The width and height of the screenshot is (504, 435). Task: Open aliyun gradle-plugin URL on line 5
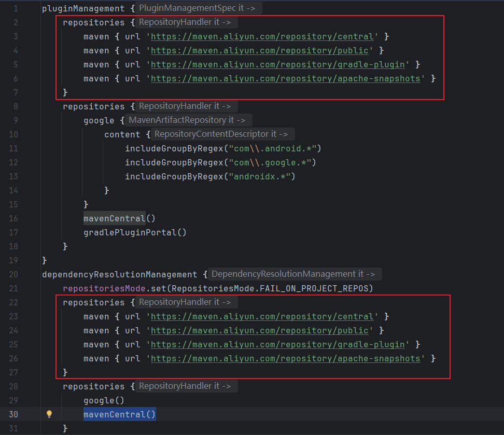(278, 65)
